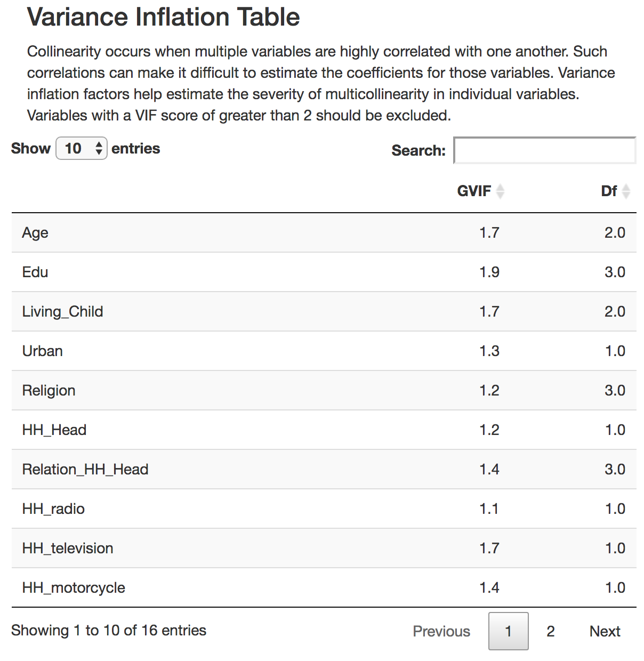The image size is (644, 661).
Task: Go to the Previous page
Action: pyautogui.click(x=441, y=631)
